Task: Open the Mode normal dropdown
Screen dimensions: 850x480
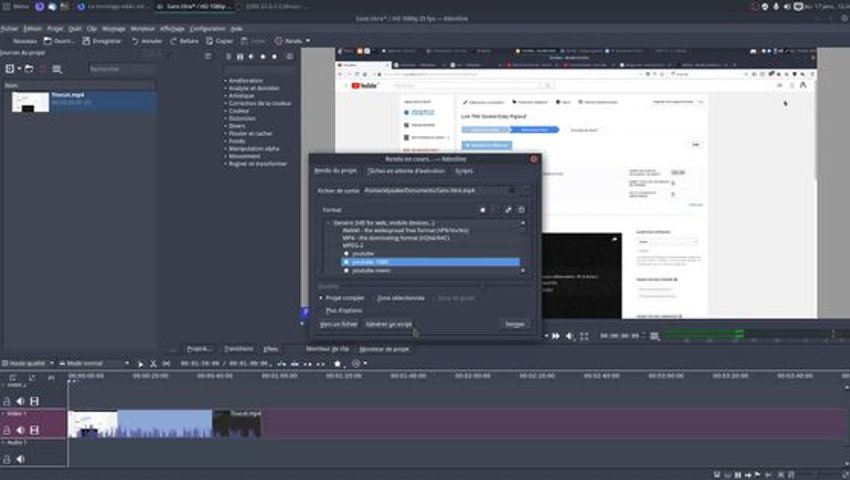Action: pos(94,363)
